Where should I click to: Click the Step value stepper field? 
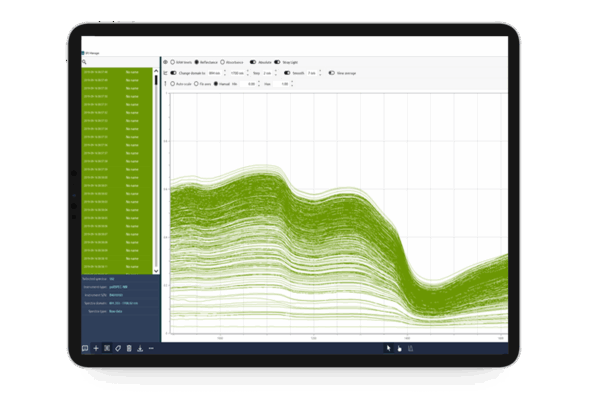tap(269, 73)
